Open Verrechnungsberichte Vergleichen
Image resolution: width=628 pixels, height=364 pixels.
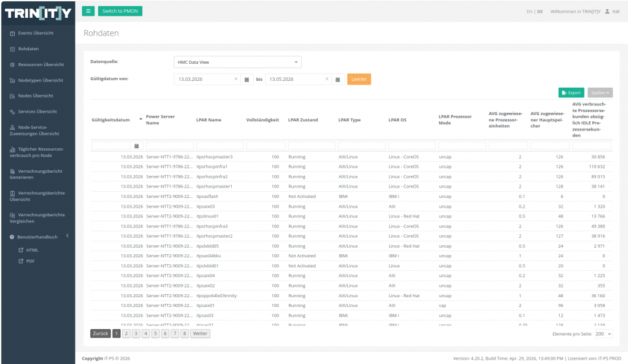(37, 218)
